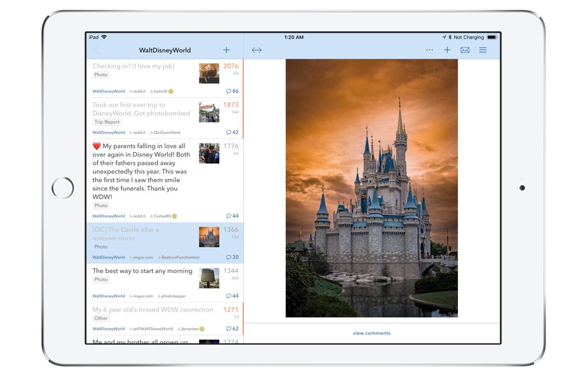Open the Checking in post thumbnail
The height and width of the screenshot is (375, 588).
coord(209,73)
